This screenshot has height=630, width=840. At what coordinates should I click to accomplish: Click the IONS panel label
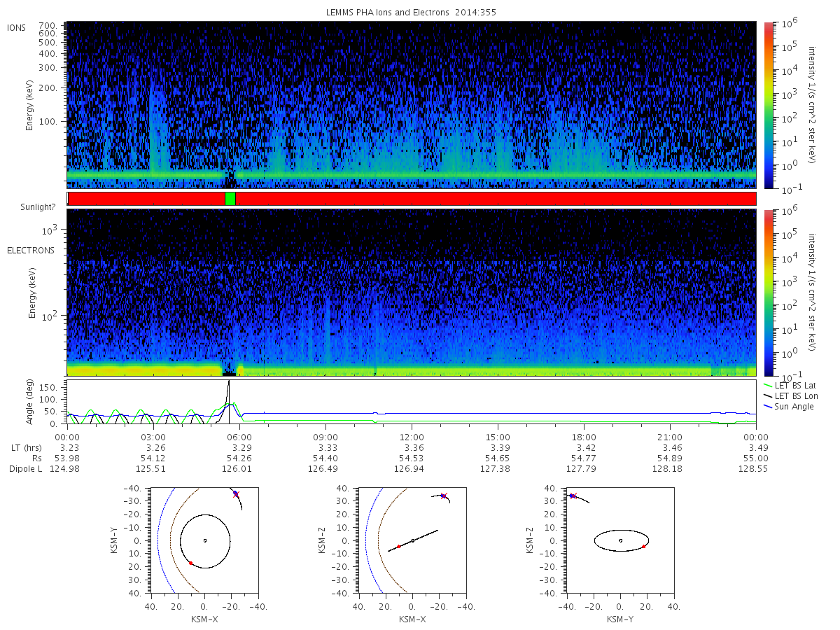coord(17,27)
